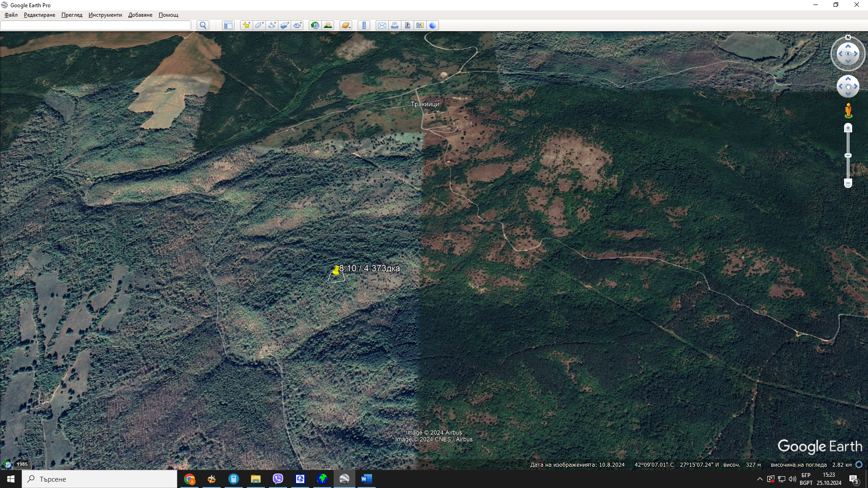Open the Добавяне menu

pos(140,15)
